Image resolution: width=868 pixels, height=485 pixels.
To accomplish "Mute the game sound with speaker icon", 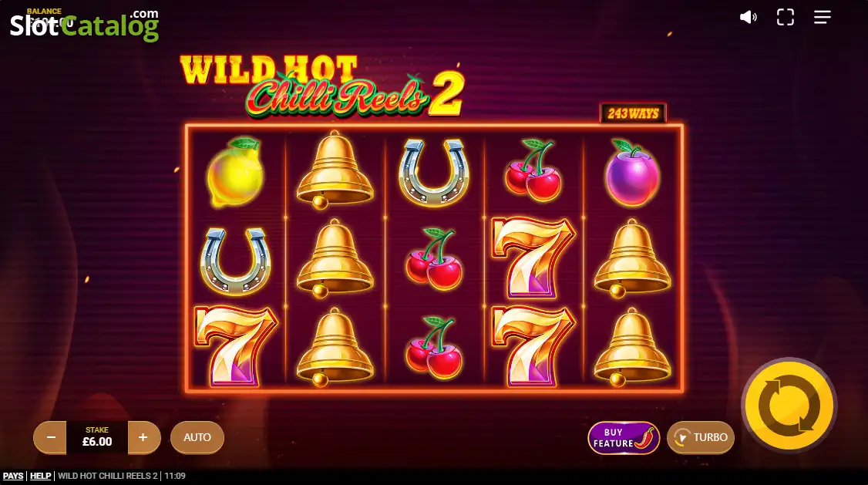I will click(748, 17).
